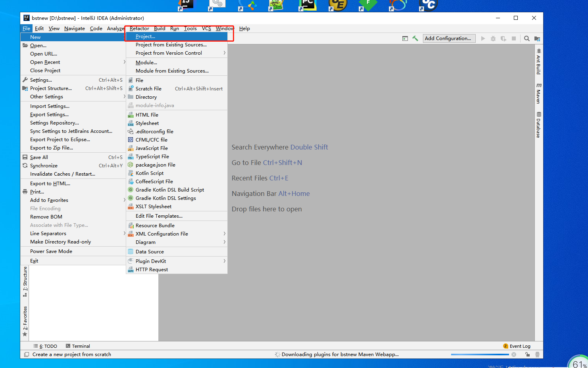Create a Gradle Kotlin DSL Build Script
This screenshot has height=368, width=588.
point(177,190)
